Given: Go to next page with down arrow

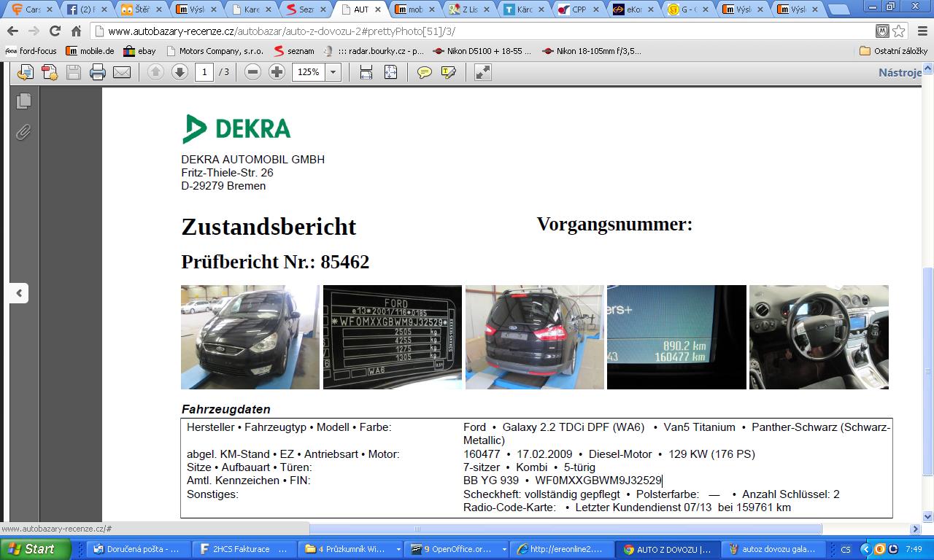Looking at the screenshot, I should pyautogui.click(x=180, y=72).
